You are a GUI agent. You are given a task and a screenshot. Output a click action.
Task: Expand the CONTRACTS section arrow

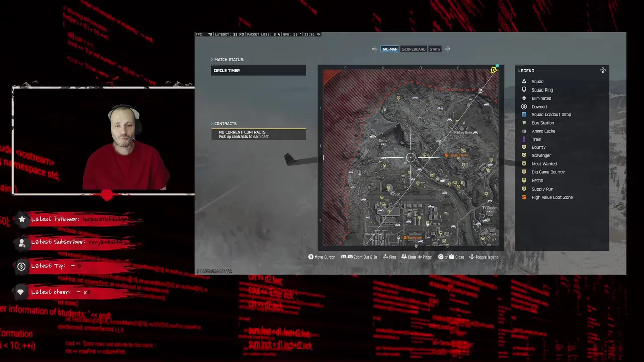click(212, 124)
